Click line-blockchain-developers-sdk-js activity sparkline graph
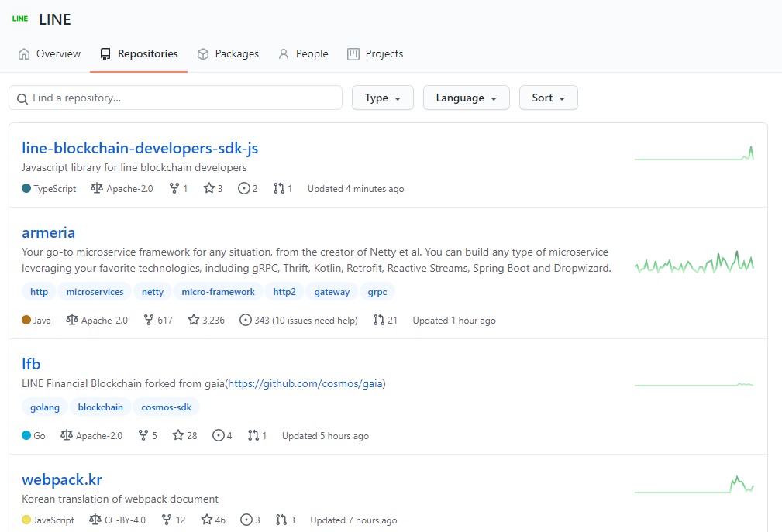Image resolution: width=782 pixels, height=532 pixels. [x=694, y=153]
